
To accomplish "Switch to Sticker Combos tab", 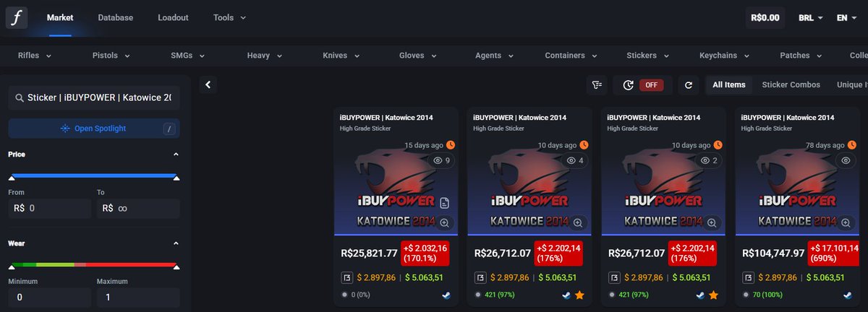I will pos(791,85).
